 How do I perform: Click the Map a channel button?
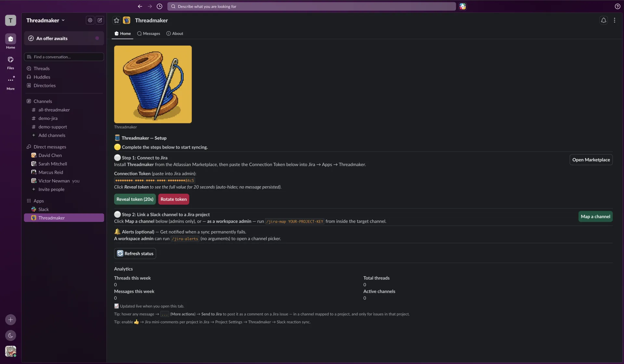coord(595,216)
